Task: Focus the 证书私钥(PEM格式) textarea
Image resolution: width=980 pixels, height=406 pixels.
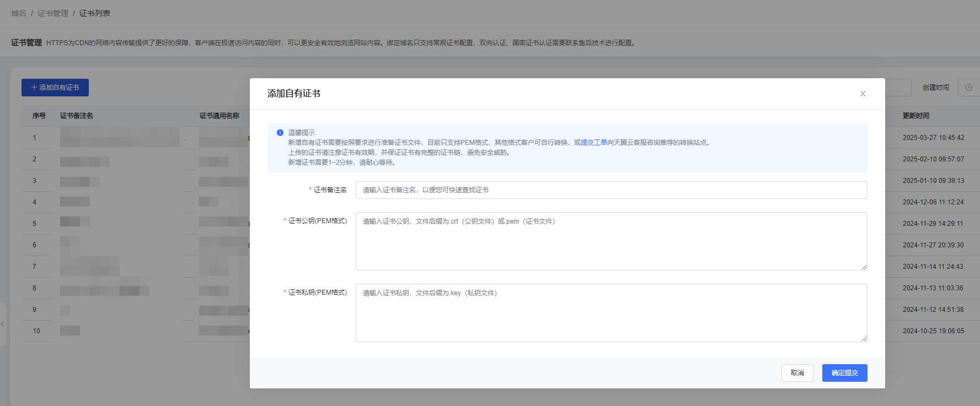Action: pyautogui.click(x=611, y=313)
